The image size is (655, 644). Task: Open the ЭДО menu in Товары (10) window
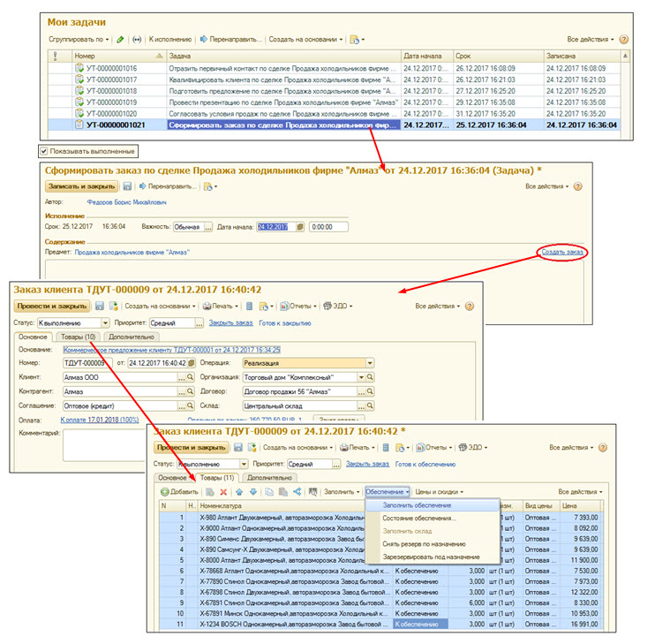(338, 306)
